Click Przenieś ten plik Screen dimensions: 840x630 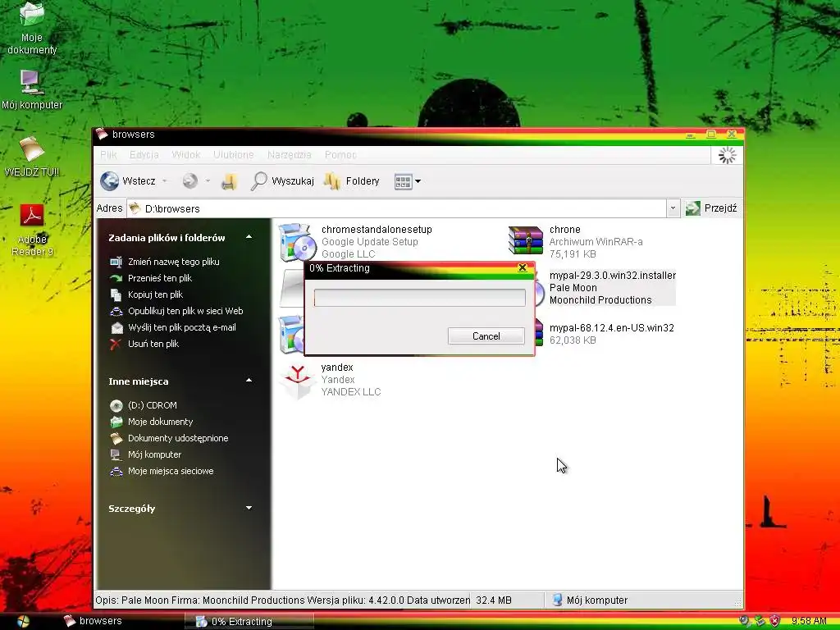[160, 278]
